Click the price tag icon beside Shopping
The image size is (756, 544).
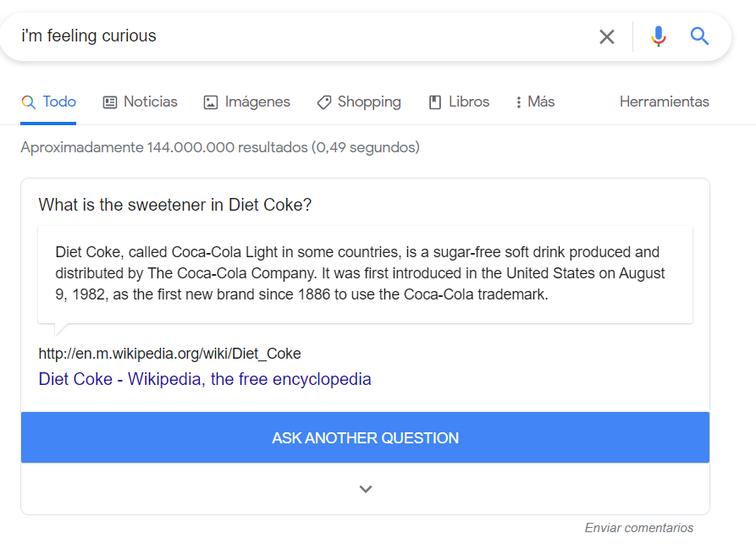tap(323, 102)
